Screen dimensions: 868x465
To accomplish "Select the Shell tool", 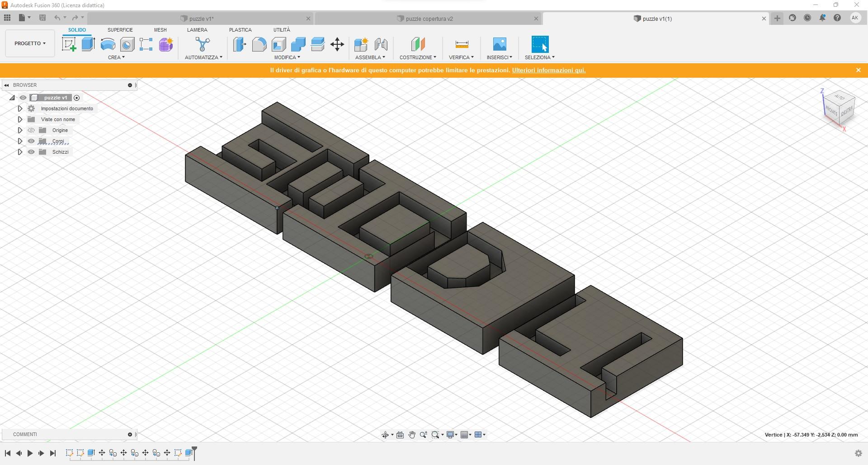I will coord(278,44).
